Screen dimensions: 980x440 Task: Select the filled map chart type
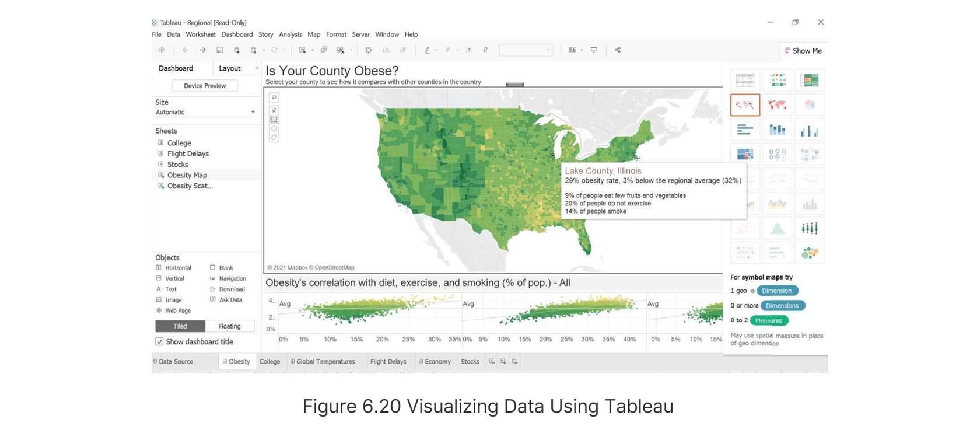click(777, 105)
